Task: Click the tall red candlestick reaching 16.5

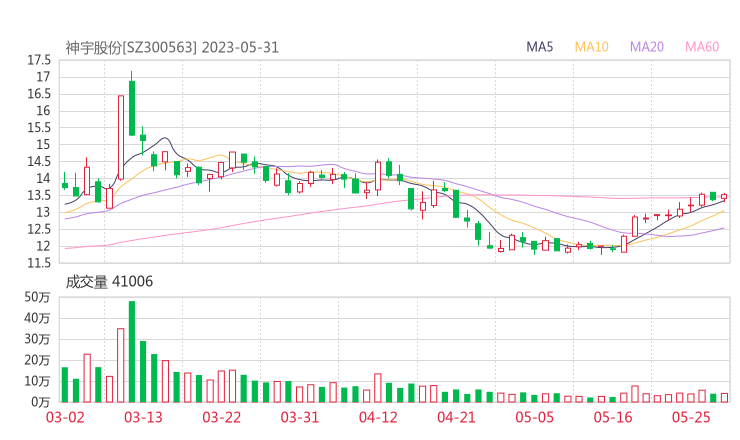Action: (x=121, y=137)
